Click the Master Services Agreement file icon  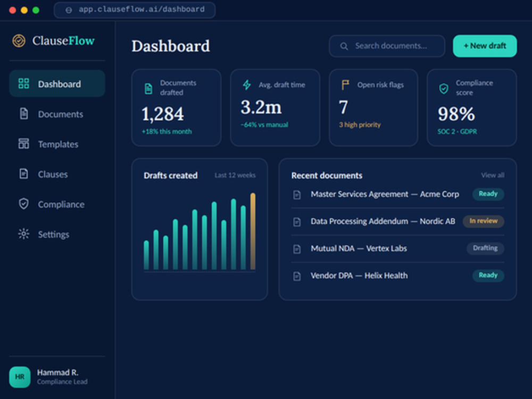click(297, 195)
